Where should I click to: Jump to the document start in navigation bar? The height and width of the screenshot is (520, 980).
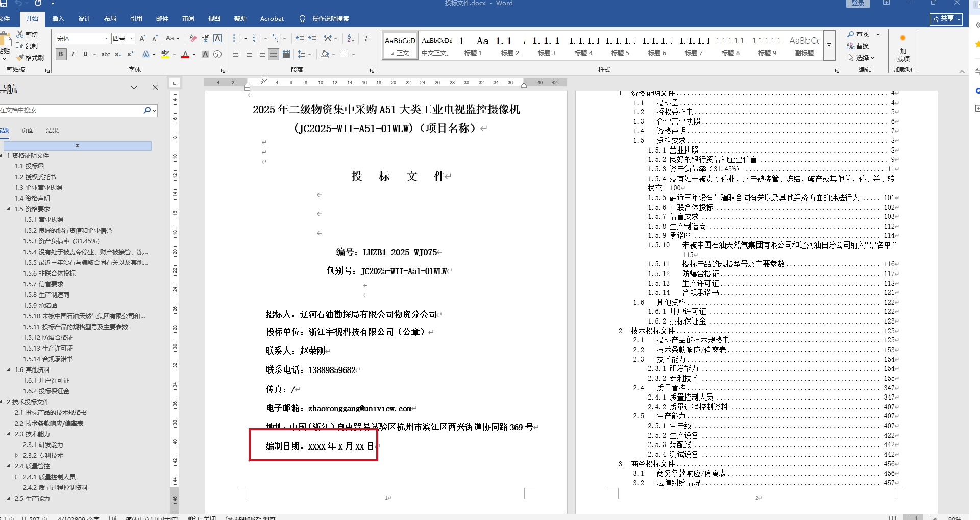point(77,146)
